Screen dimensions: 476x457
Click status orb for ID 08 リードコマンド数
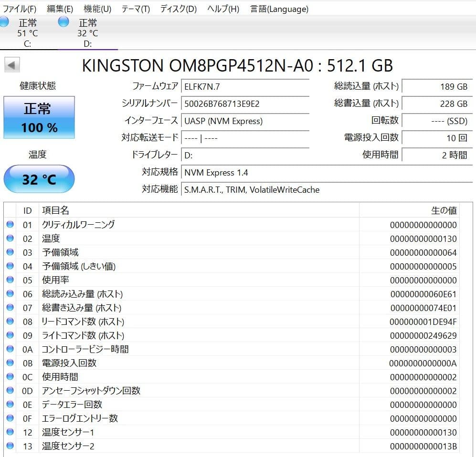[x=10, y=321]
